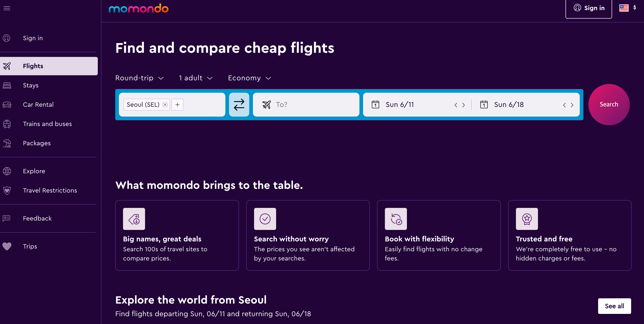Click the Big names, great deals icon
Image resolution: width=644 pixels, height=324 pixels.
pos(134,219)
